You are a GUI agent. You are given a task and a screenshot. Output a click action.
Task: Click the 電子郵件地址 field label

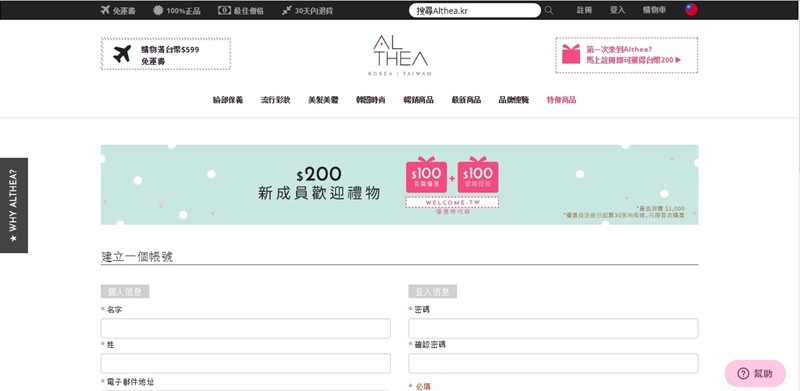click(130, 382)
